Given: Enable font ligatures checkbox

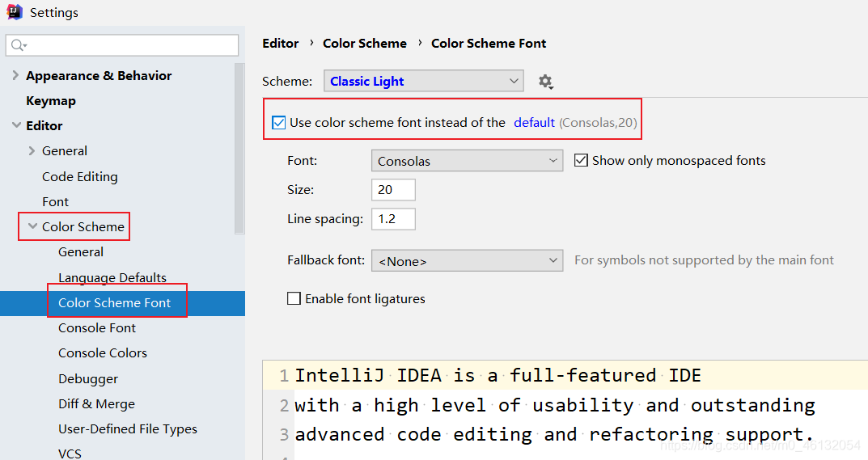Looking at the screenshot, I should click(294, 299).
